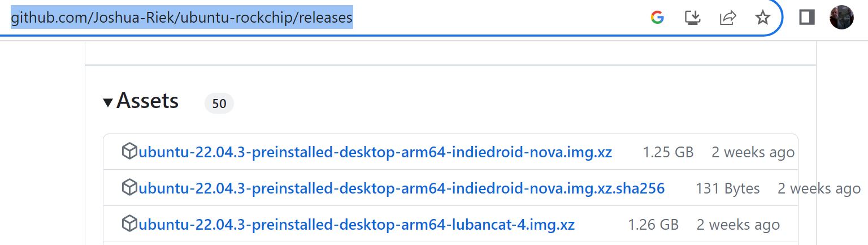This screenshot has width=868, height=245.
Task: Click the 131 Bytes file size text
Action: 728,188
